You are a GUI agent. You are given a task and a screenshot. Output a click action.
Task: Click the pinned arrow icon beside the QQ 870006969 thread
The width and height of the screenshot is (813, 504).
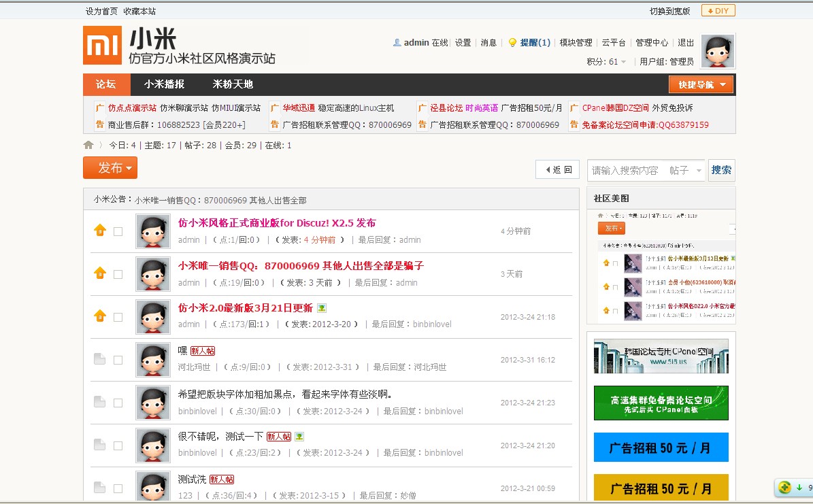point(100,273)
